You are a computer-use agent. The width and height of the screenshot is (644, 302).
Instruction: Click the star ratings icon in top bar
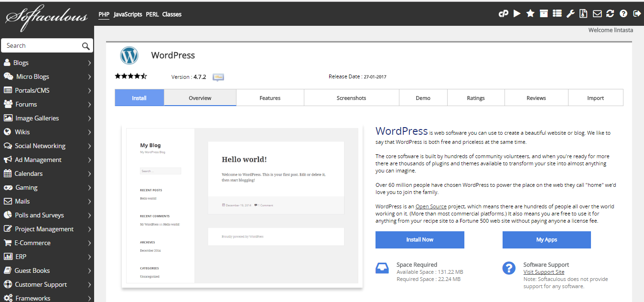click(530, 13)
